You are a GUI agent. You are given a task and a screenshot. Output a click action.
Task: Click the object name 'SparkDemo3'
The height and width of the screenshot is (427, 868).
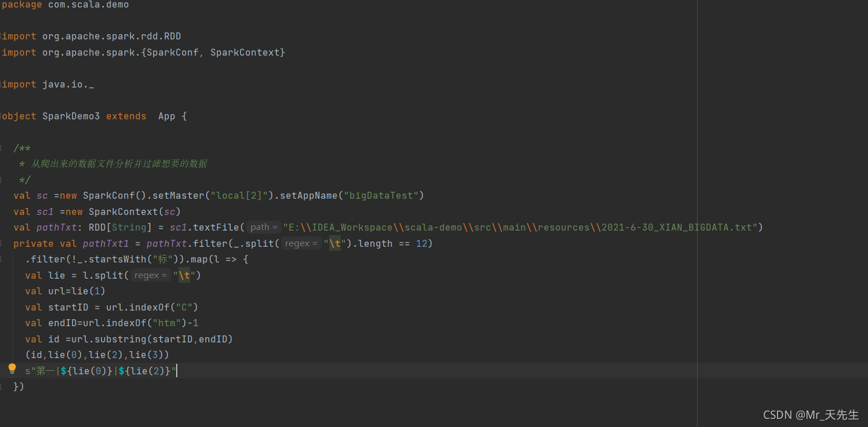click(x=71, y=116)
